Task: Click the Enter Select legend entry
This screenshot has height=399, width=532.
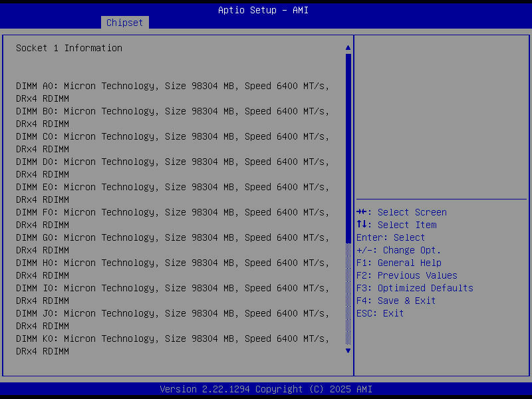Action: tap(390, 237)
